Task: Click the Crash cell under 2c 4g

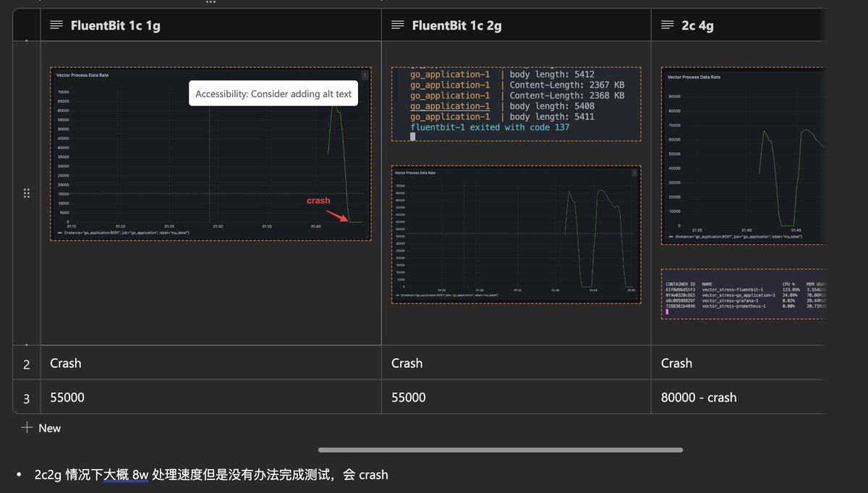Action: 738,363
